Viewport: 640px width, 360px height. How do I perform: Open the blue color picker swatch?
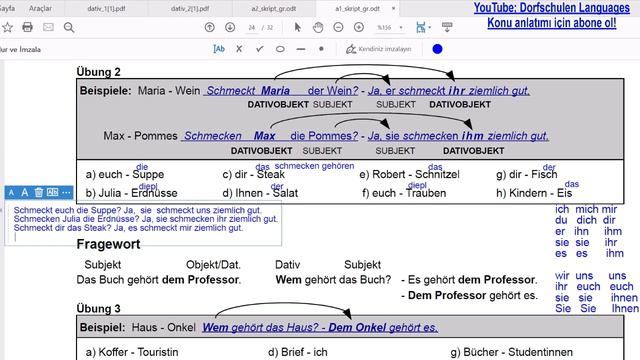pyautogui.click(x=437, y=49)
